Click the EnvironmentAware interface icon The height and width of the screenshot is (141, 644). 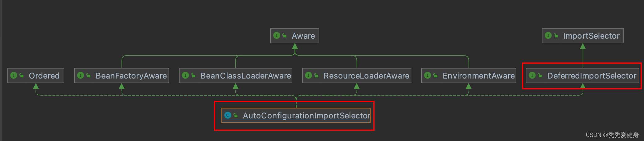[x=427, y=75]
